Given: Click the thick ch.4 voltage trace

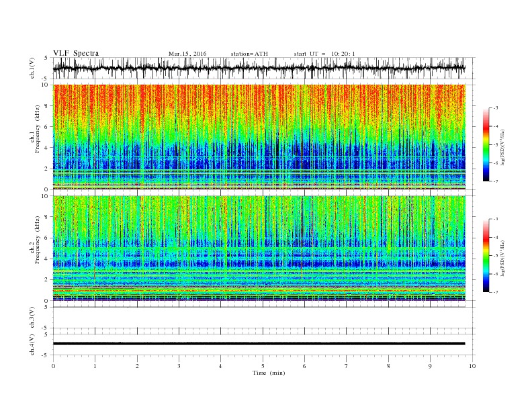Looking at the screenshot, I should tap(259, 344).
